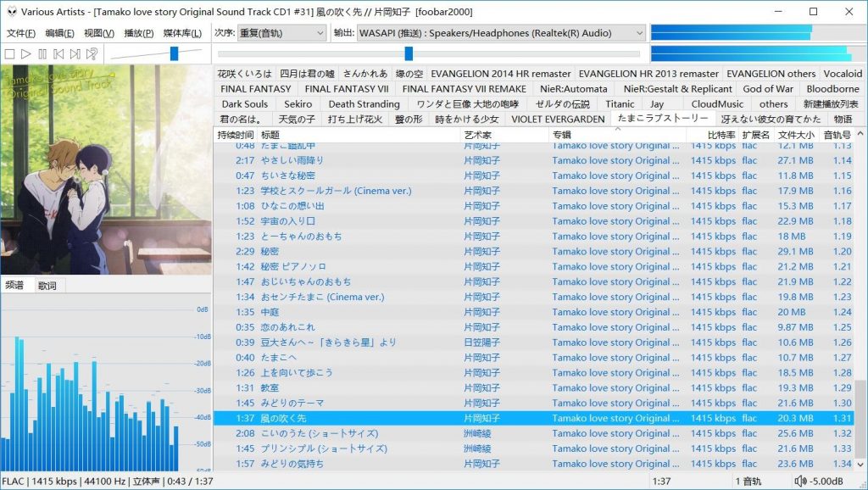
Task: Open the 文件(F) menu
Action: click(21, 33)
